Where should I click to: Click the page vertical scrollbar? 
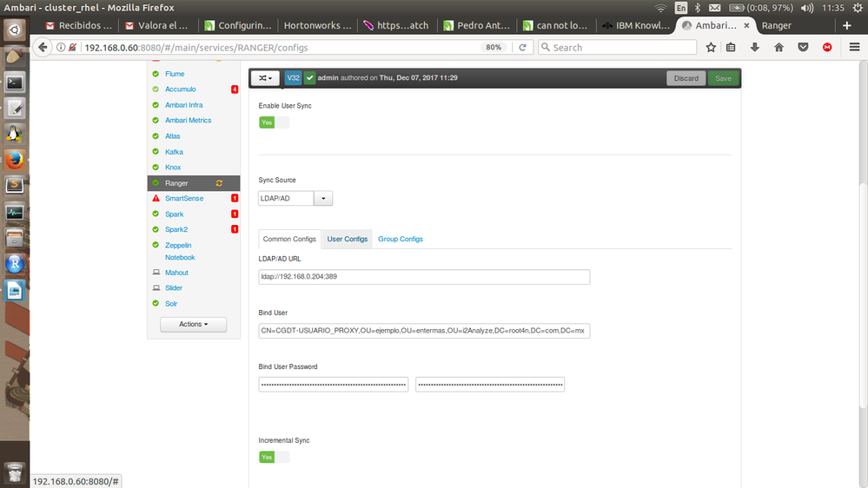tap(864, 296)
